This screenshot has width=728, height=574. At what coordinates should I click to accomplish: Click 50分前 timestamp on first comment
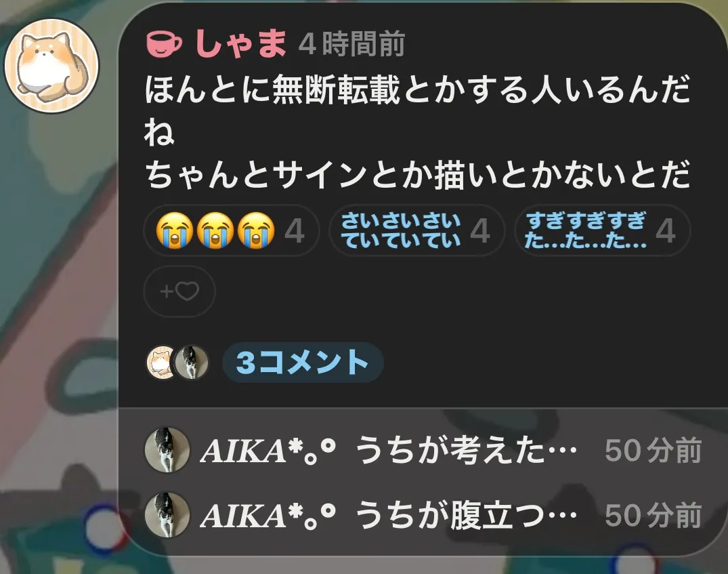(653, 451)
